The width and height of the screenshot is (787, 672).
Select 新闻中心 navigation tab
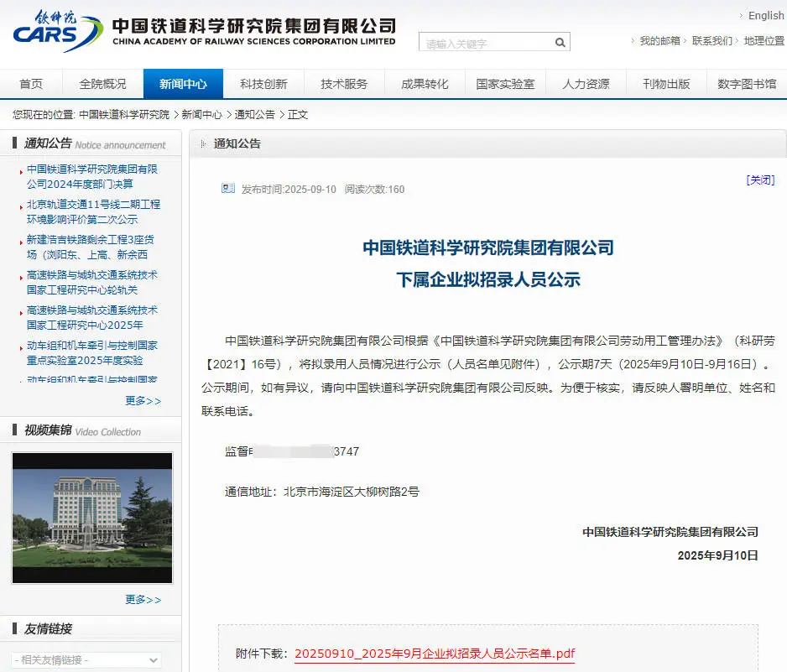pos(183,84)
